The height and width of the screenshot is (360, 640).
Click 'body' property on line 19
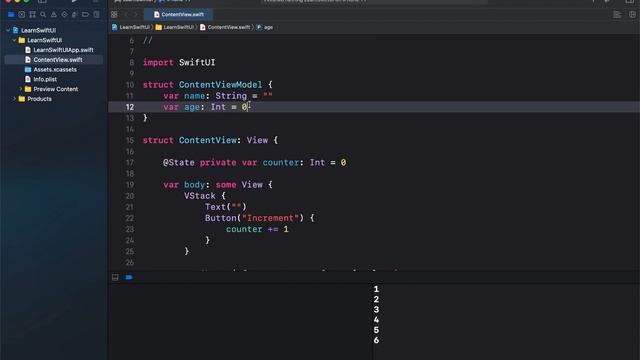(x=194, y=184)
